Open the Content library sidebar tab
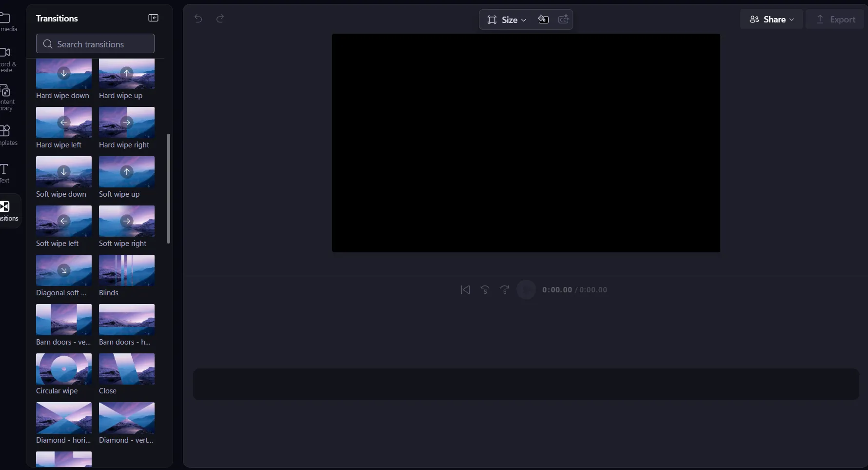This screenshot has width=868, height=470. tap(6, 97)
